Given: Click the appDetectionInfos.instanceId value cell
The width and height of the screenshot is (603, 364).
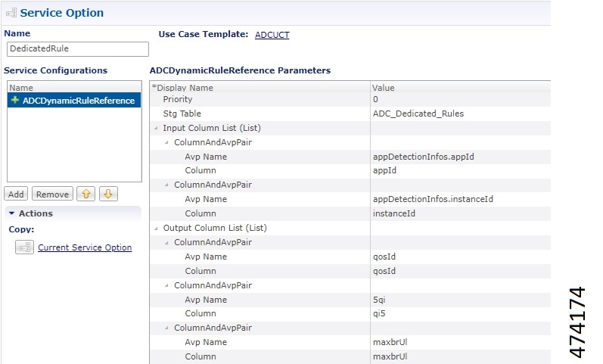Looking at the screenshot, I should coord(433,199).
